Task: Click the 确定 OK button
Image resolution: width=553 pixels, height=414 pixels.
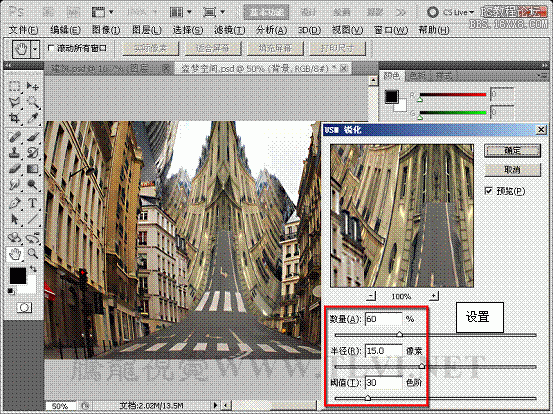Action: coord(512,151)
